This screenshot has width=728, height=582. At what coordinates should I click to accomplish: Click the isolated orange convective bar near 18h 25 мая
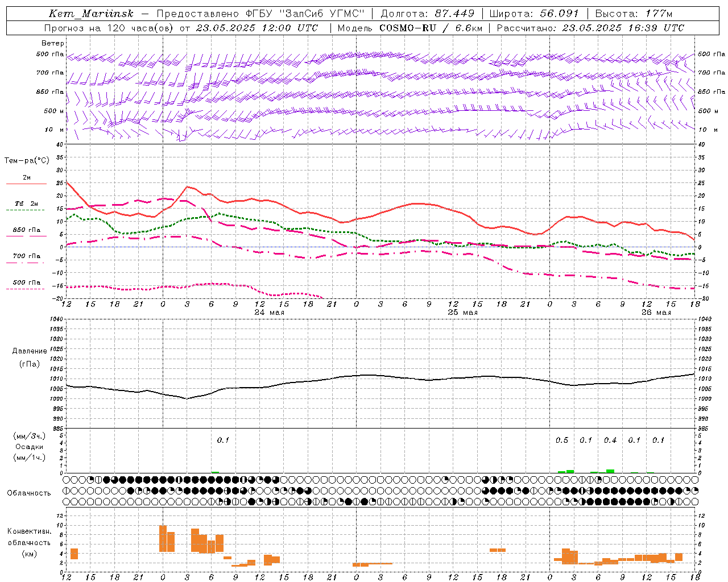click(498, 550)
